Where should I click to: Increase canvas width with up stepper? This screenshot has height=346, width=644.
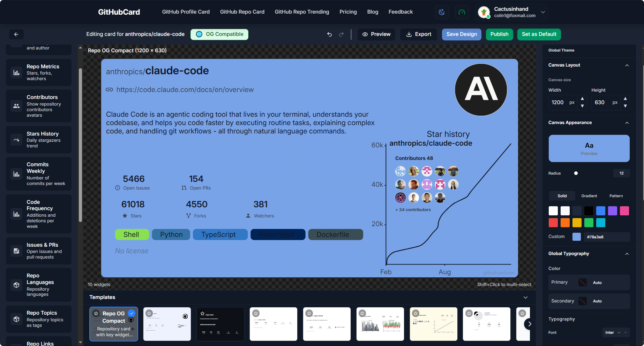pos(582,99)
